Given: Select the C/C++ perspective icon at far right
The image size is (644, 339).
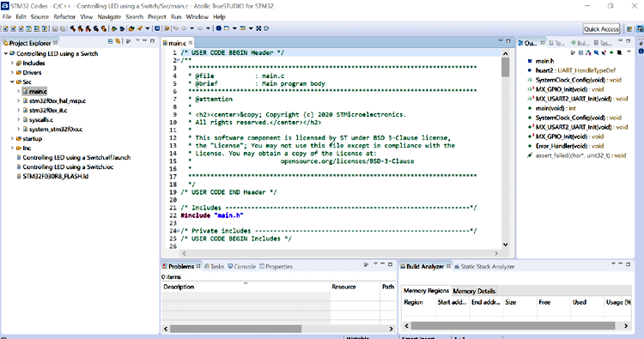Looking at the screenshot, I should pos(640,28).
